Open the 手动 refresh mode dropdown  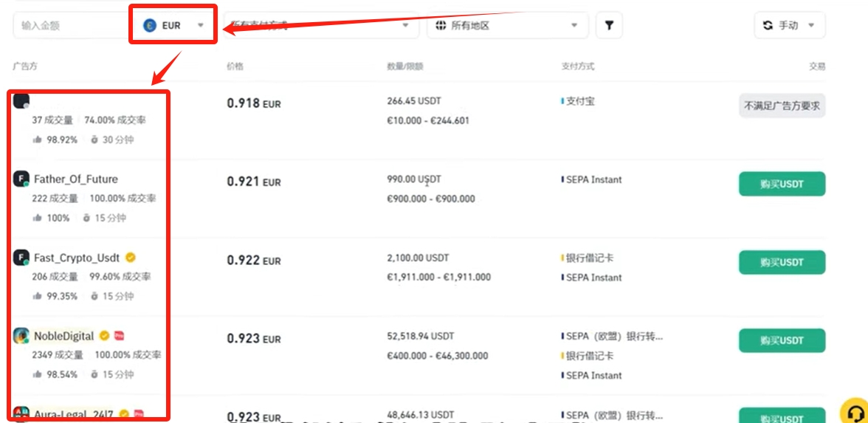point(790,25)
